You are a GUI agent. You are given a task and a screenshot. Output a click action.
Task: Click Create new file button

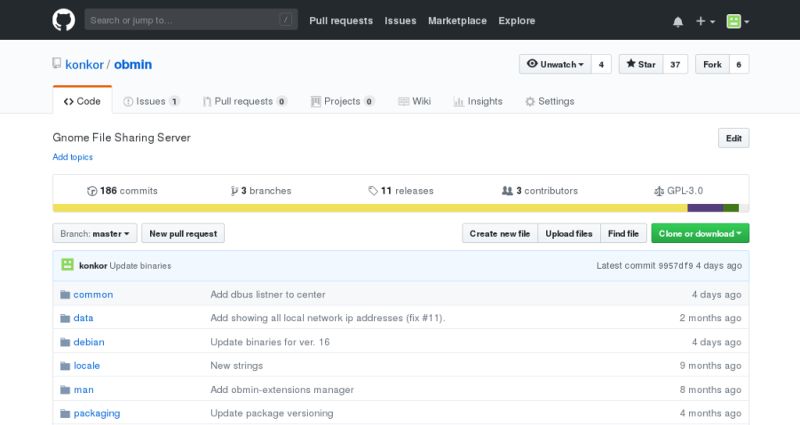pos(499,234)
